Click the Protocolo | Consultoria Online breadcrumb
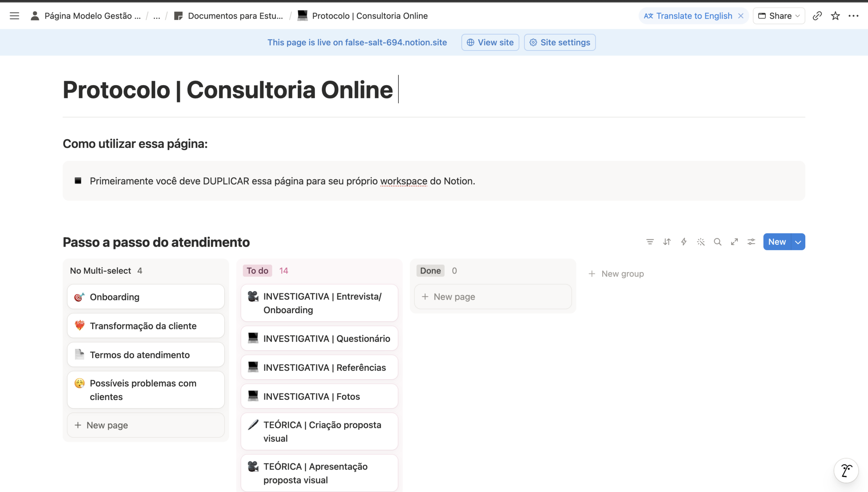Image resolution: width=868 pixels, height=492 pixels. click(362, 16)
